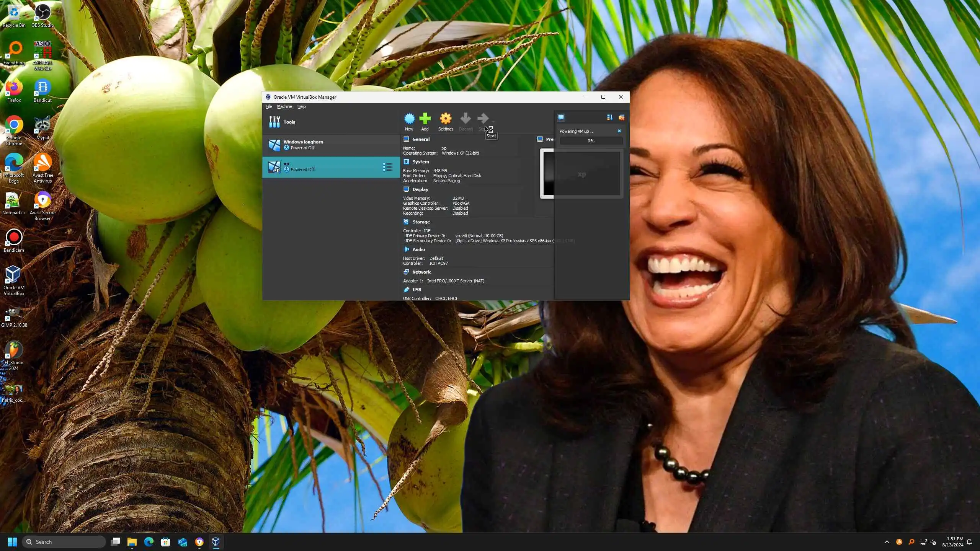Open the File menu

pos(269,107)
